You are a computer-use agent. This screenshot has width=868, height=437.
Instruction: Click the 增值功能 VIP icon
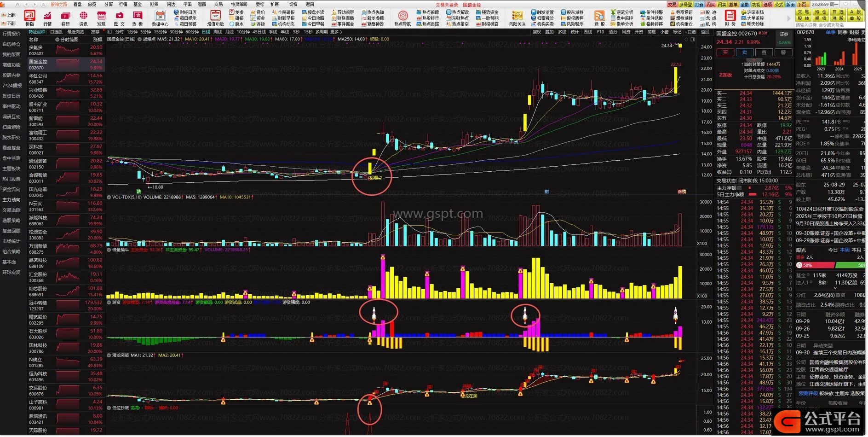click(215, 17)
